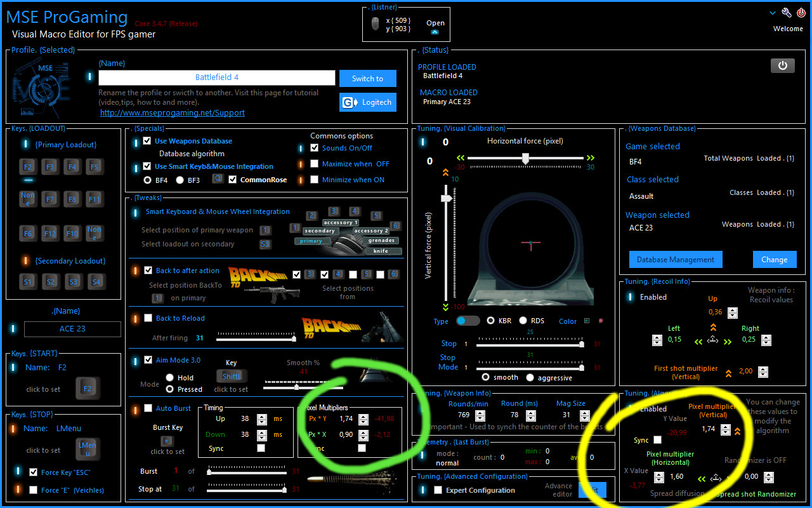Uncheck Use Smart Keyb&Mouse Integration
This screenshot has height=508, width=812.
pyautogui.click(x=147, y=166)
